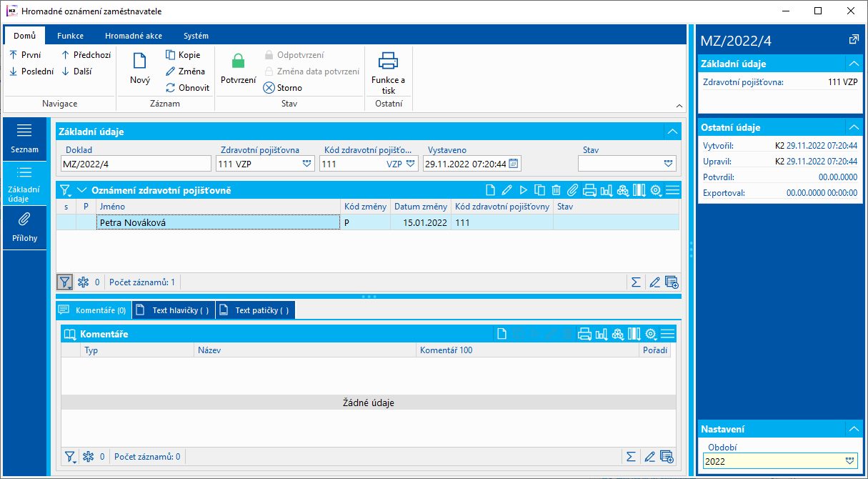The height and width of the screenshot is (479, 868).
Task: Go to Další record
Action: [76, 71]
